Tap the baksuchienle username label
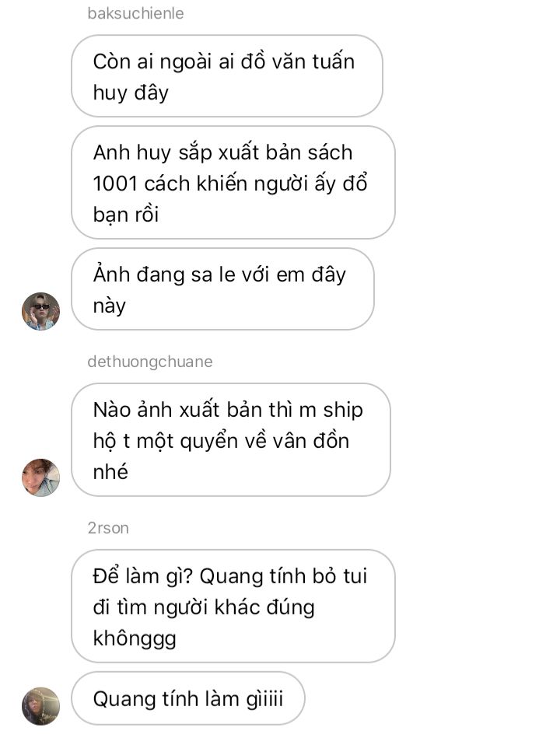Image resolution: width=560 pixels, height=738 pixels. pyautogui.click(x=135, y=13)
